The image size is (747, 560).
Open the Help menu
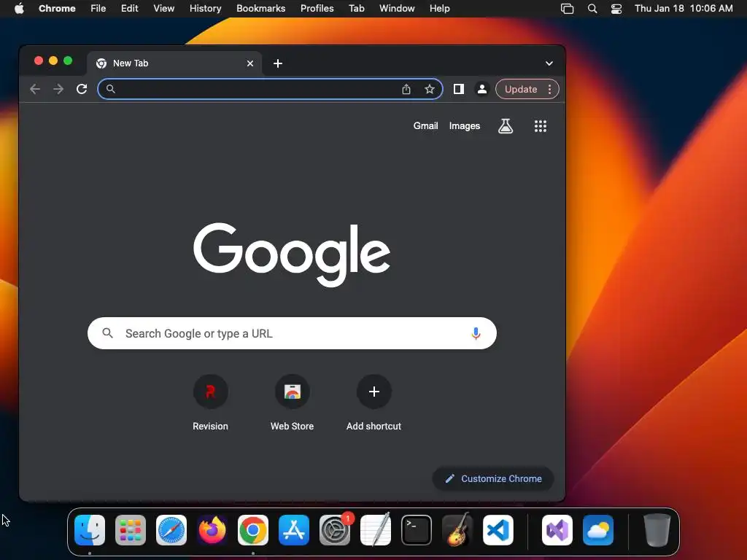pos(439,9)
